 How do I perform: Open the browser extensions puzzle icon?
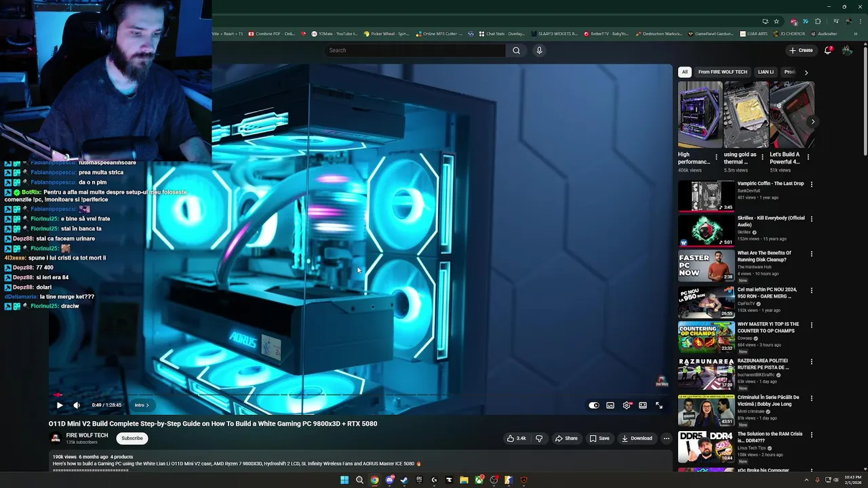(x=818, y=21)
